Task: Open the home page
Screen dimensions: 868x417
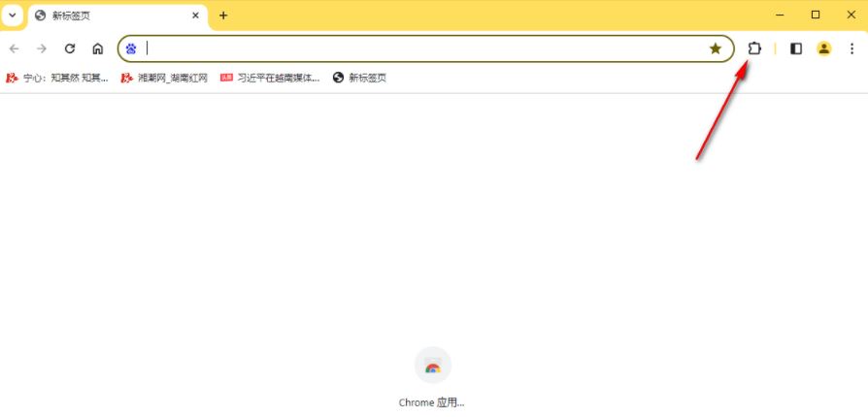Action: [98, 48]
